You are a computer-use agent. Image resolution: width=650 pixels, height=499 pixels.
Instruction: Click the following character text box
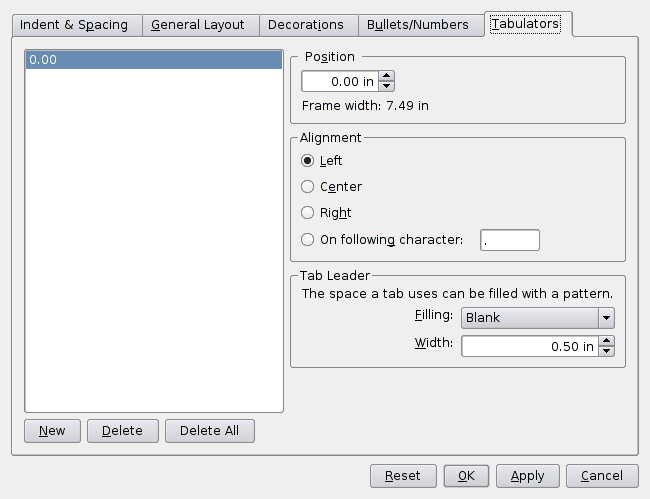[x=510, y=240]
